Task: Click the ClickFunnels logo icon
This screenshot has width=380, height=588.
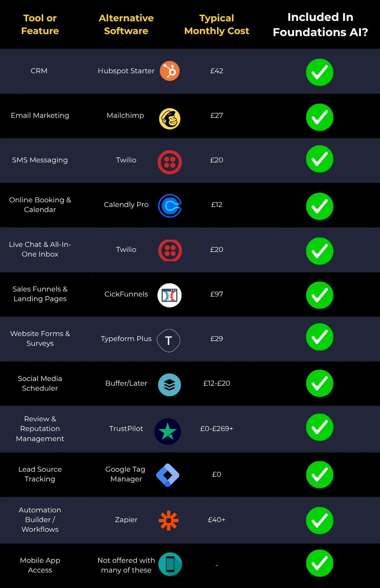Action: click(x=169, y=295)
